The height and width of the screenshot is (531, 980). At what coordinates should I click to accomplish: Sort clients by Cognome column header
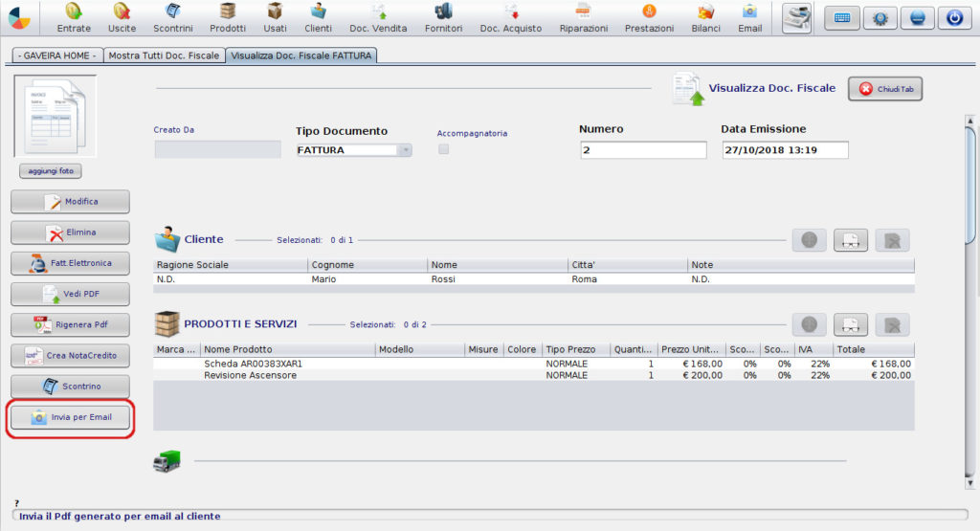[x=368, y=265]
